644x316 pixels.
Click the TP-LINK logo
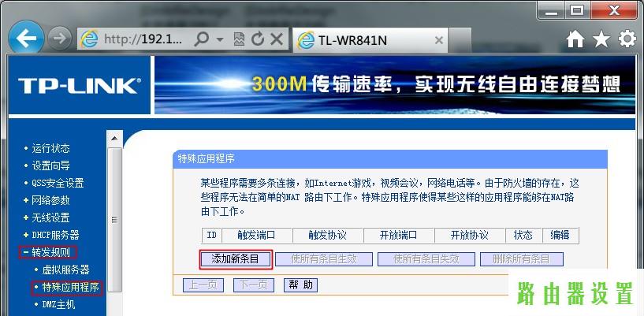pos(80,86)
